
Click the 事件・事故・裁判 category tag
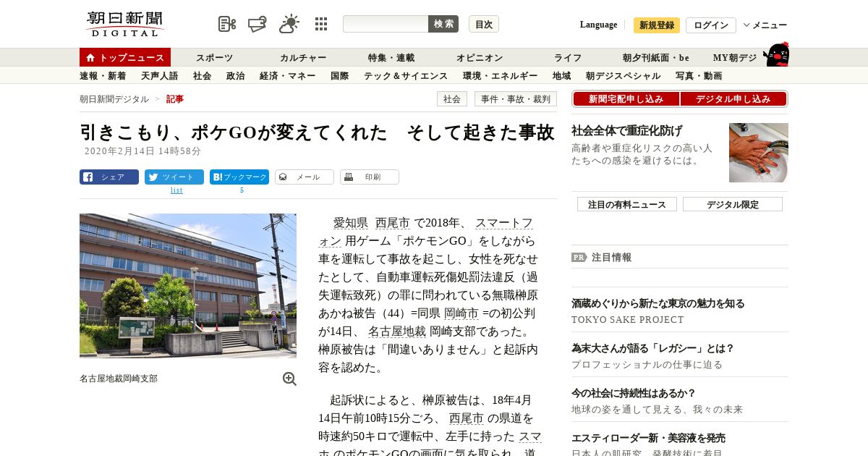tap(516, 99)
